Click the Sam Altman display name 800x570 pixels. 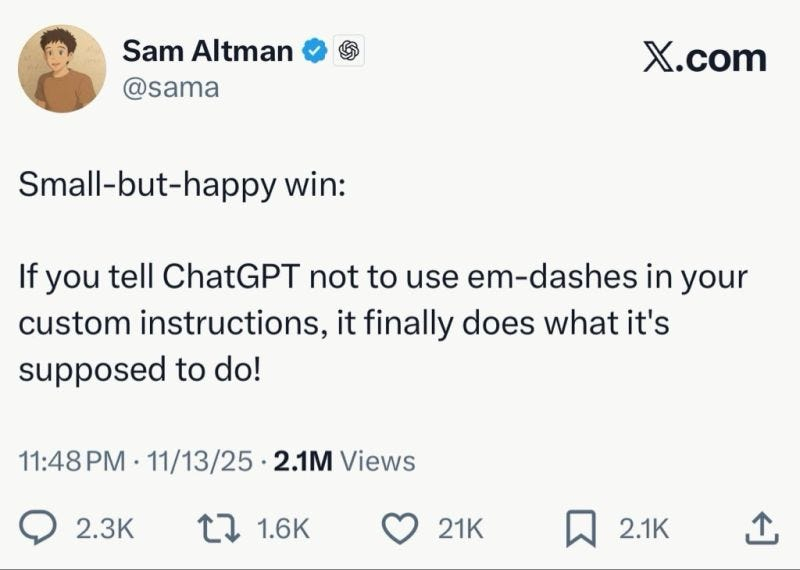209,49
